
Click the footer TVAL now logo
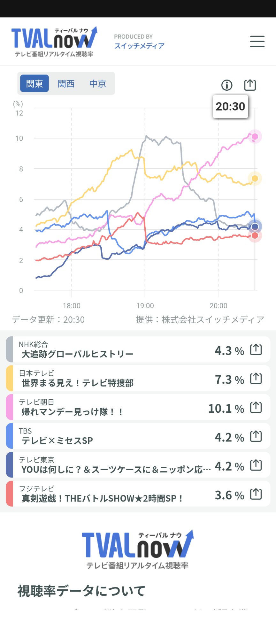138,549
